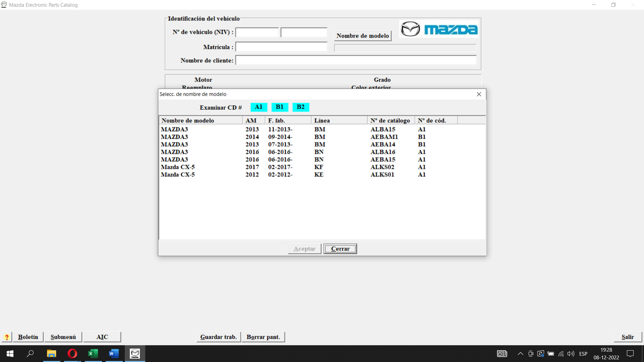
Task: Sort by Nº de catálogo column header
Action: tap(391, 120)
